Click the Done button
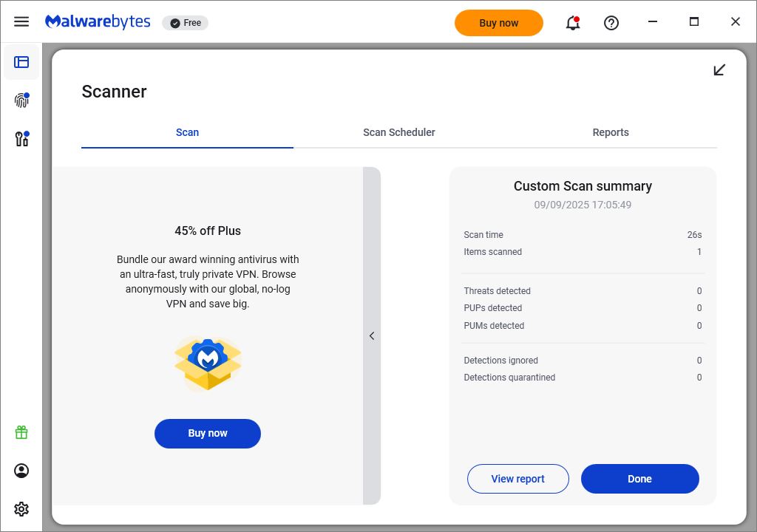 point(639,479)
